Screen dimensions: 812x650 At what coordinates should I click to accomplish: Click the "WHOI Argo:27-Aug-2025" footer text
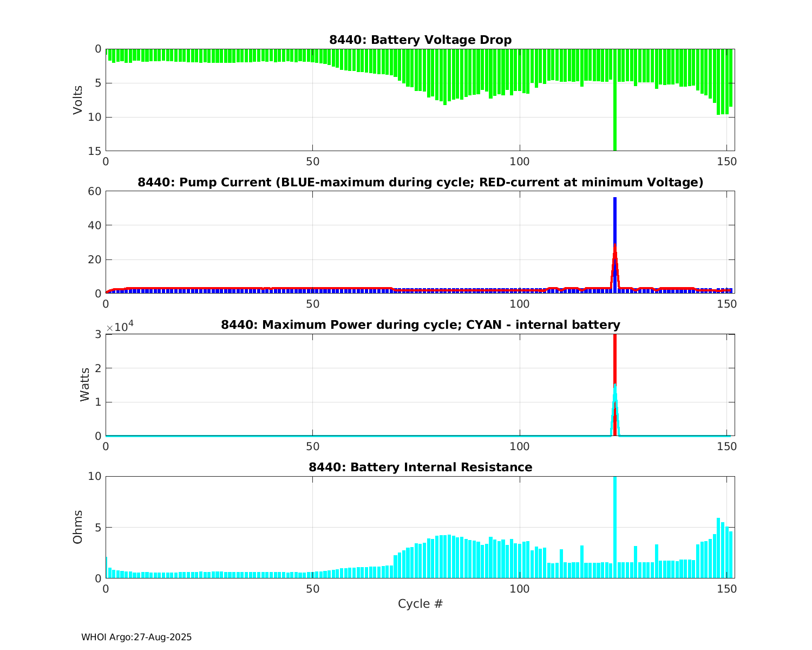click(x=136, y=638)
